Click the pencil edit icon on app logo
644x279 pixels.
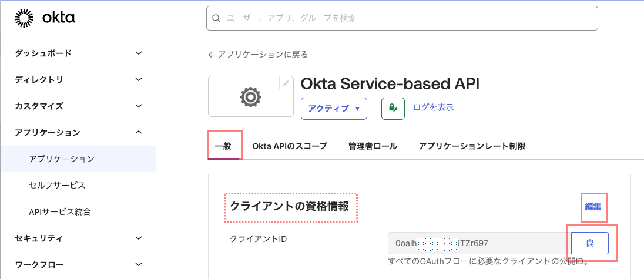pyautogui.click(x=286, y=83)
